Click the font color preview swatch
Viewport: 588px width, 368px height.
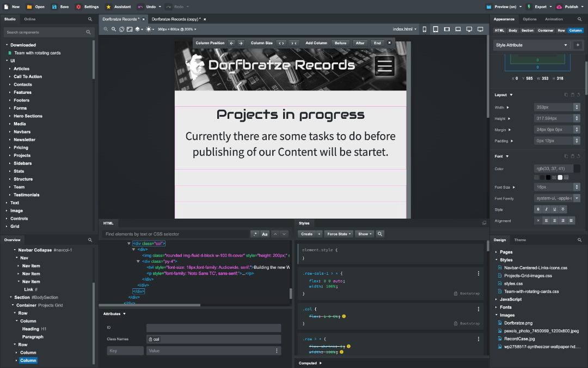click(x=577, y=168)
